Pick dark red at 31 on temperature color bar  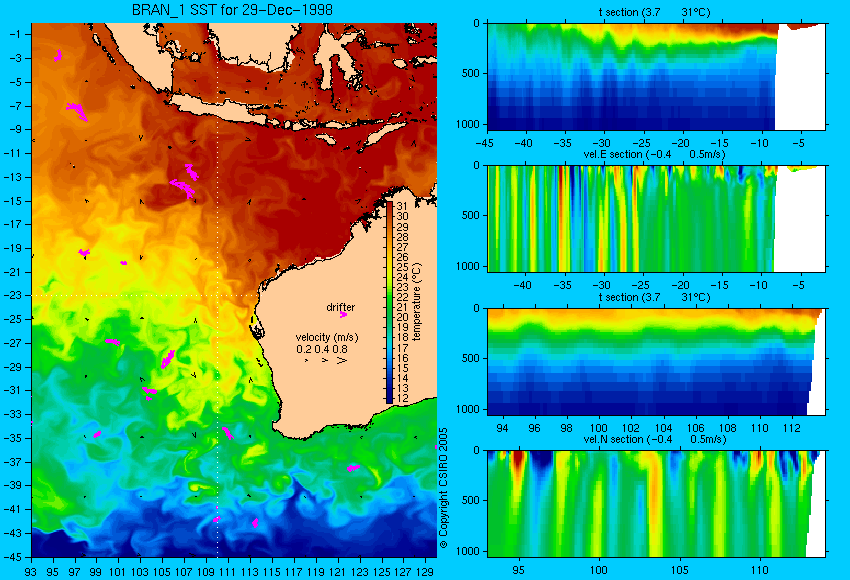(x=389, y=206)
